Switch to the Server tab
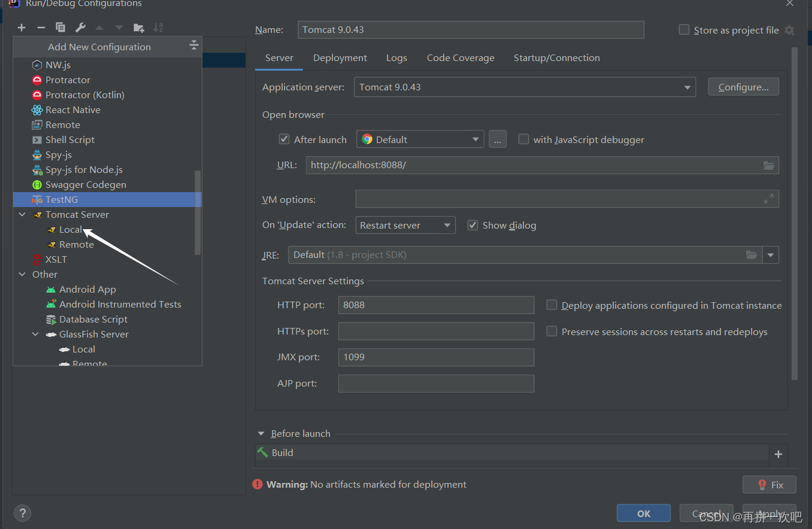 279,58
